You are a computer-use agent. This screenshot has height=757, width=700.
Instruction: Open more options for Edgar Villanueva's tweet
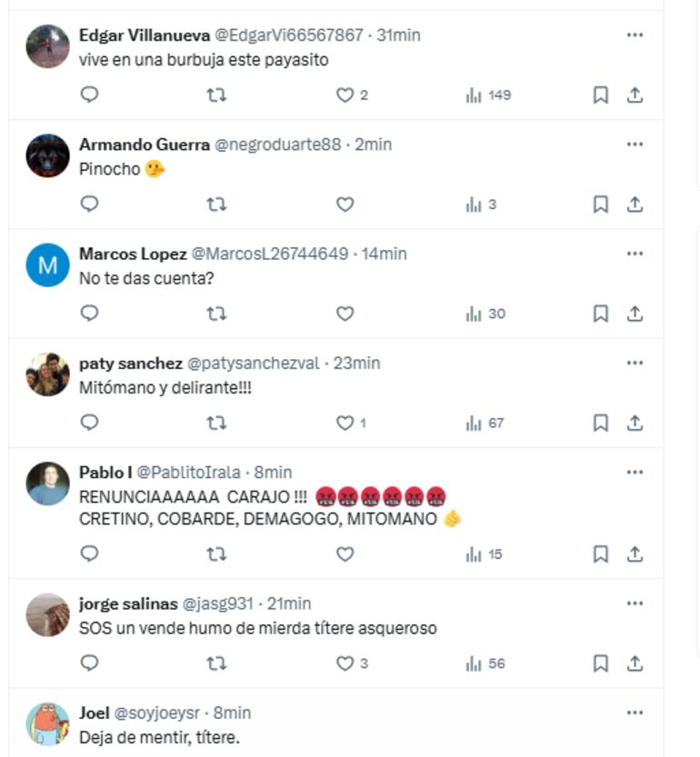(x=635, y=35)
